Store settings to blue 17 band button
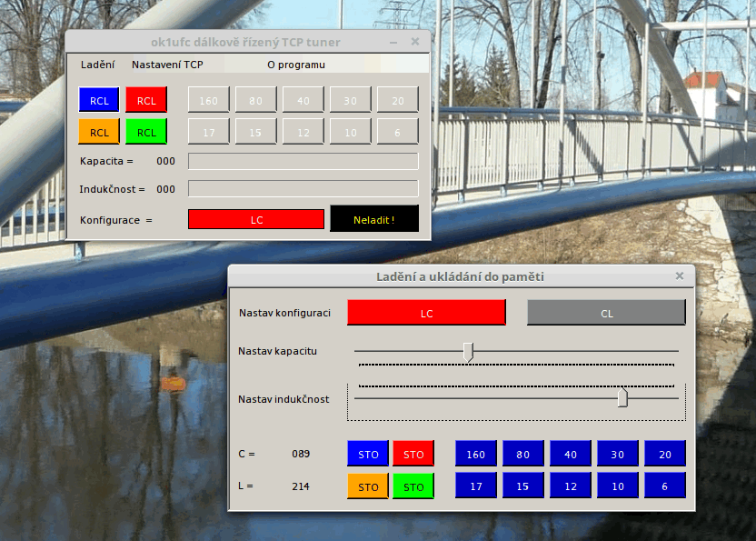The image size is (756, 541). coord(476,486)
